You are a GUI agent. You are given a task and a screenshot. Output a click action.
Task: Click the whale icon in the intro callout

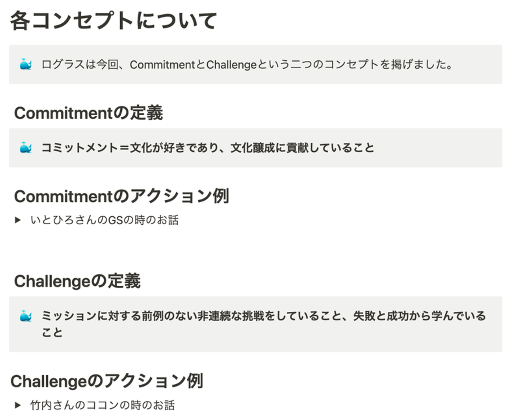[26, 64]
